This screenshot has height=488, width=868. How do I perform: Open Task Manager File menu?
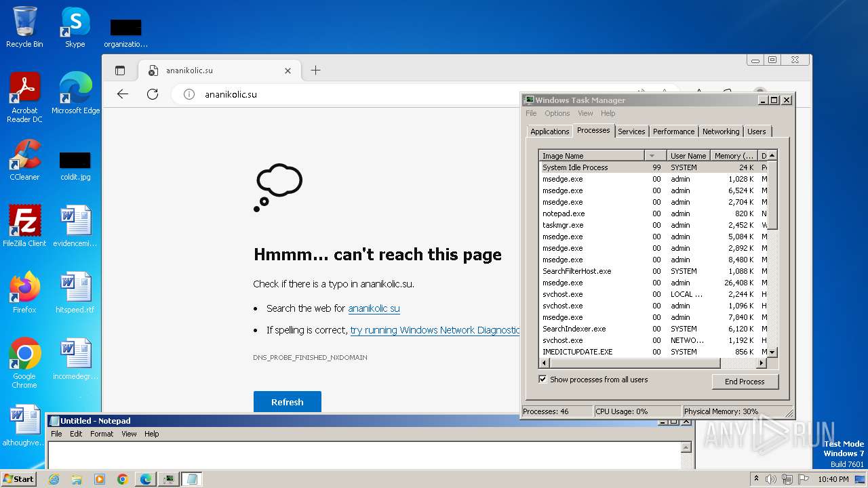[531, 113]
